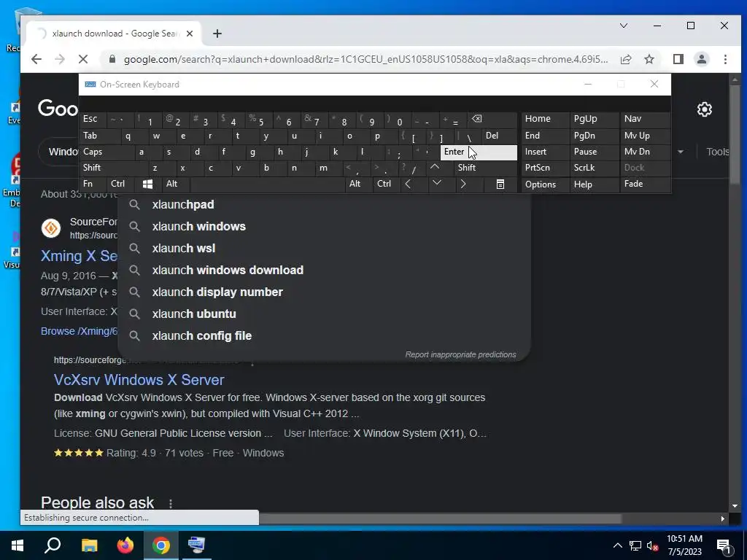Toggle the Nav key on the On-Screen Keyboard

(x=645, y=119)
